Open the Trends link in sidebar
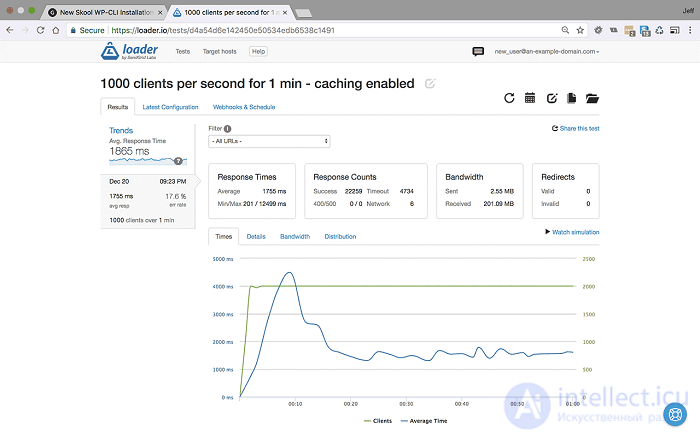The height and width of the screenshot is (437, 700). tap(121, 130)
